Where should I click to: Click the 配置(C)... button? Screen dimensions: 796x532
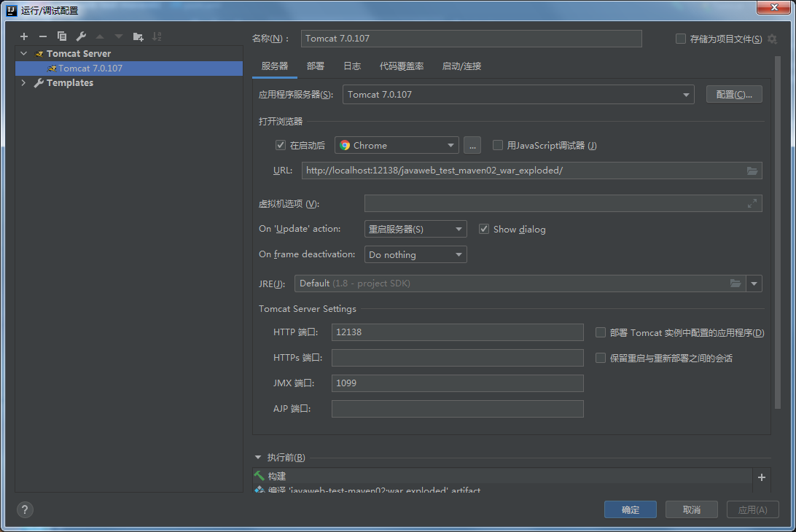[x=734, y=95]
